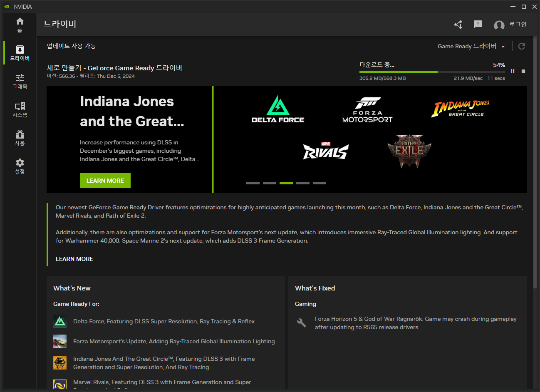Click 'Indiana Jones And The Great Circle' entry
The width and height of the screenshot is (540, 392).
[164, 363]
